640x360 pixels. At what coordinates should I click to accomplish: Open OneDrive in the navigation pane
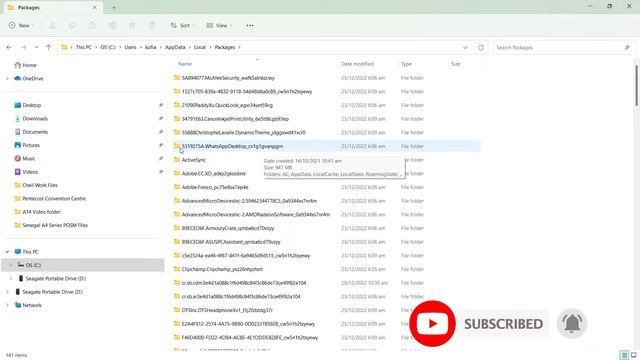tap(29, 78)
